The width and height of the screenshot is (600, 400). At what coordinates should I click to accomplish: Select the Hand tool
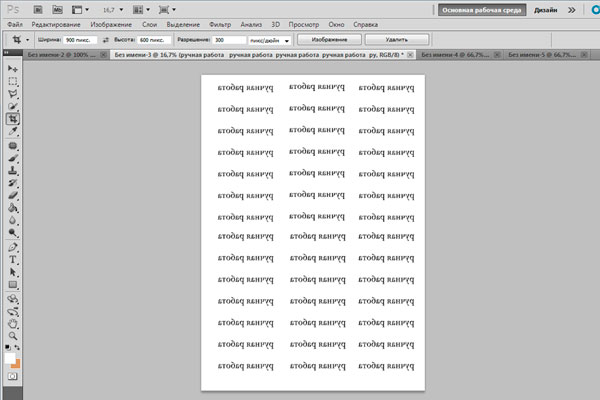13,324
